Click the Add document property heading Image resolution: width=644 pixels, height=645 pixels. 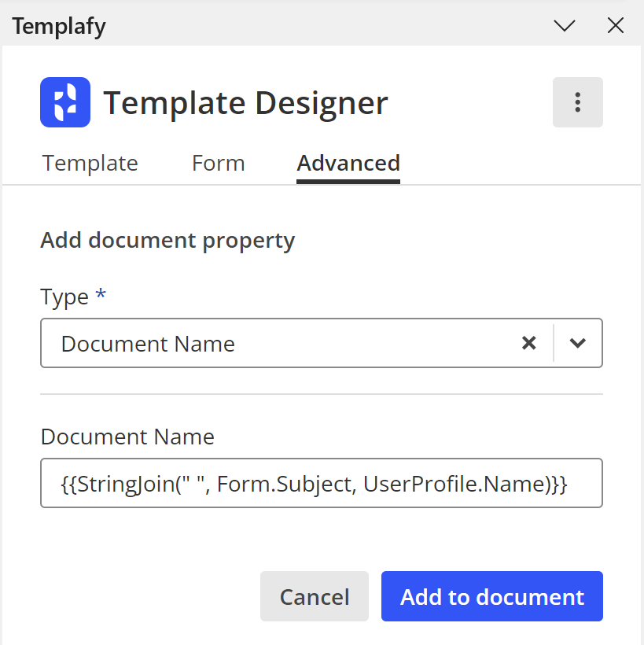click(x=167, y=241)
